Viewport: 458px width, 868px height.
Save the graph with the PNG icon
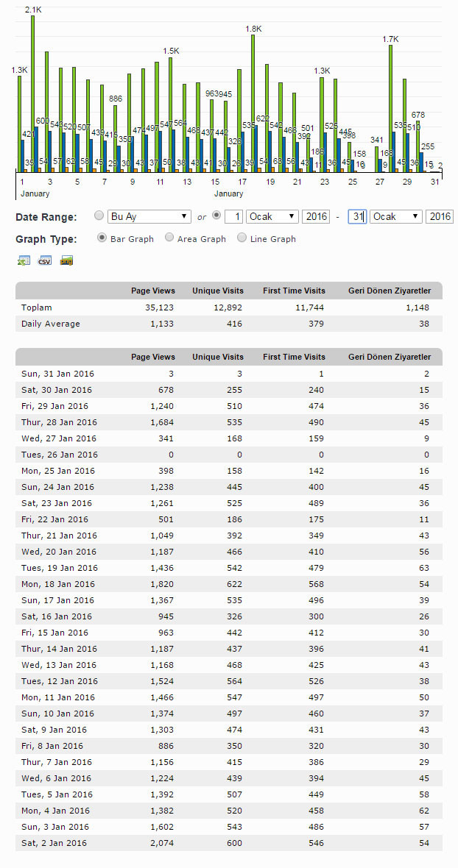coord(66,260)
